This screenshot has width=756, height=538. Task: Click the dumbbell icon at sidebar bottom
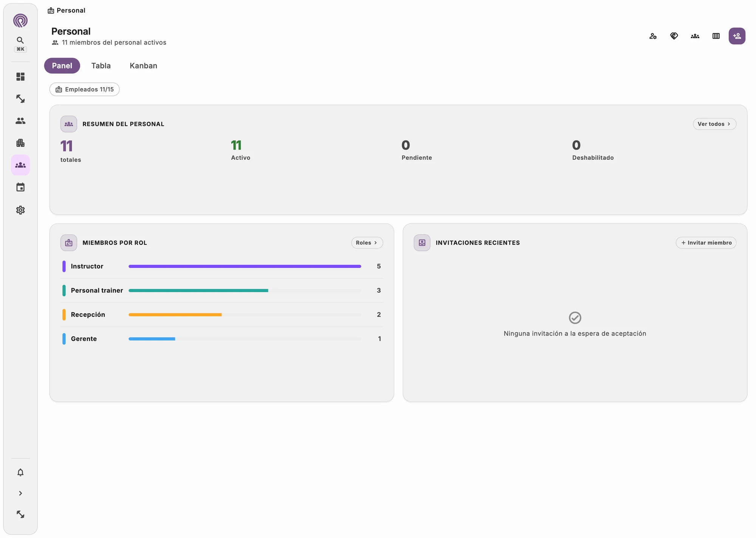tap(20, 514)
